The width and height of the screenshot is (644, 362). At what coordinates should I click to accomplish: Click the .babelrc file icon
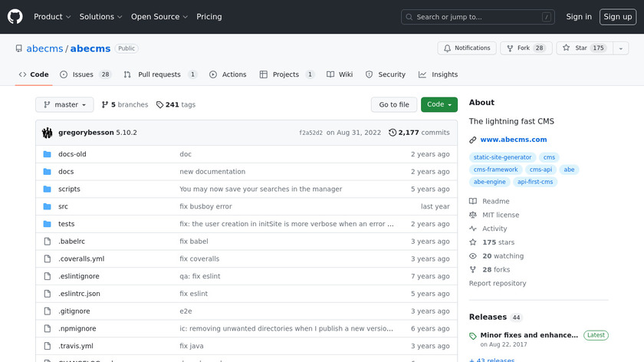(x=47, y=242)
